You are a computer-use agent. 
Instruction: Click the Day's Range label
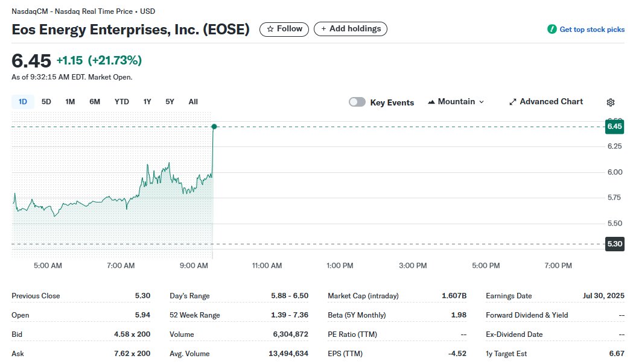coord(189,296)
